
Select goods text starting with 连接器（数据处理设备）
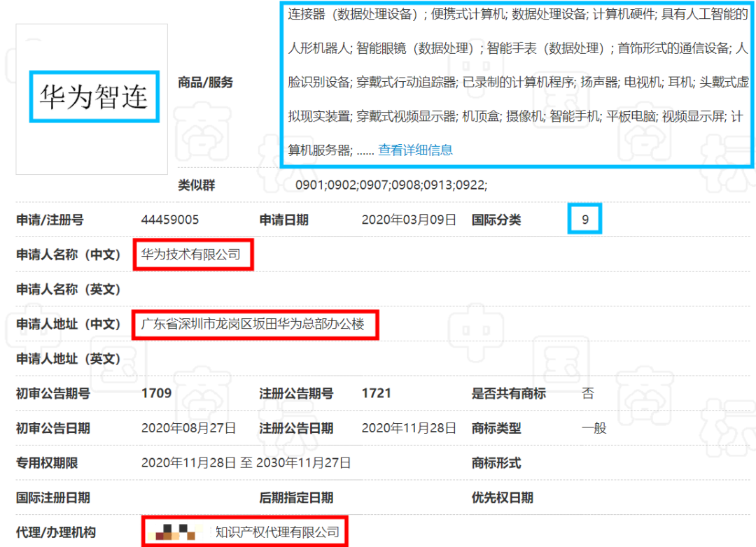point(518,82)
